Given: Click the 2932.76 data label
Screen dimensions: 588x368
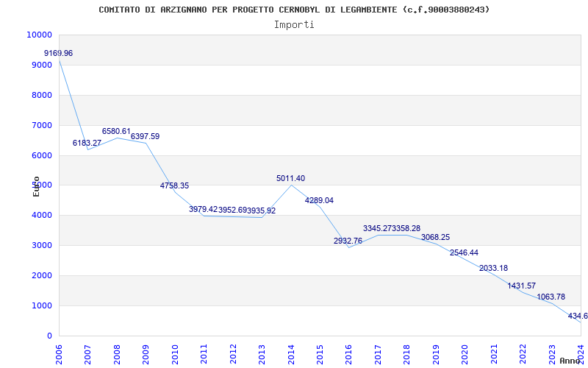Looking at the screenshot, I should coord(348,241).
